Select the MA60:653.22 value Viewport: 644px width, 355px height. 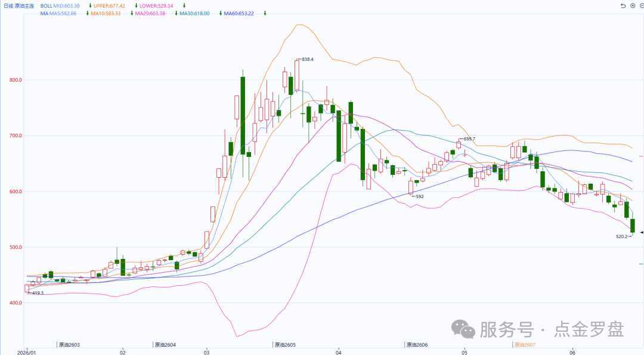239,14
